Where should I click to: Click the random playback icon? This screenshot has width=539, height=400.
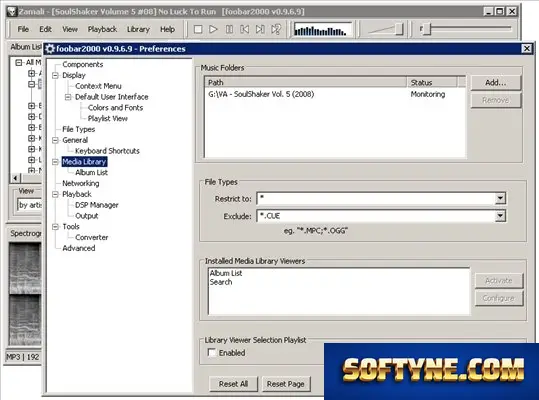point(276,30)
